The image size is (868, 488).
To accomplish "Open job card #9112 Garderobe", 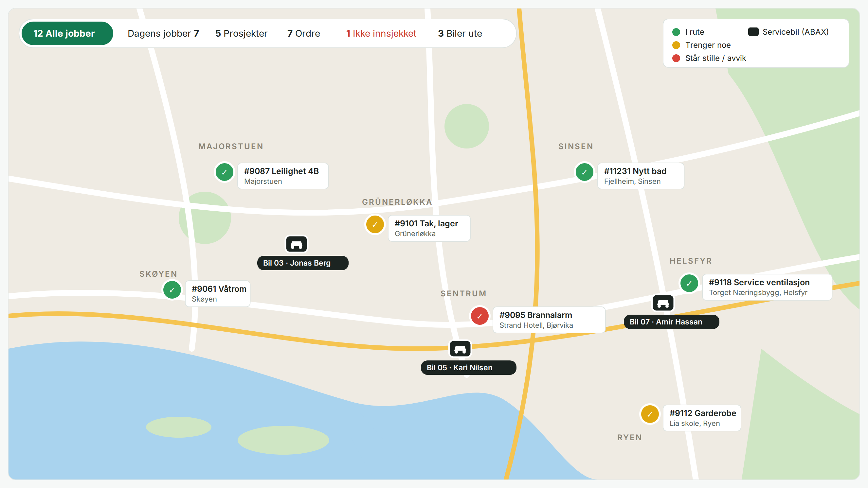I will 702,418.
